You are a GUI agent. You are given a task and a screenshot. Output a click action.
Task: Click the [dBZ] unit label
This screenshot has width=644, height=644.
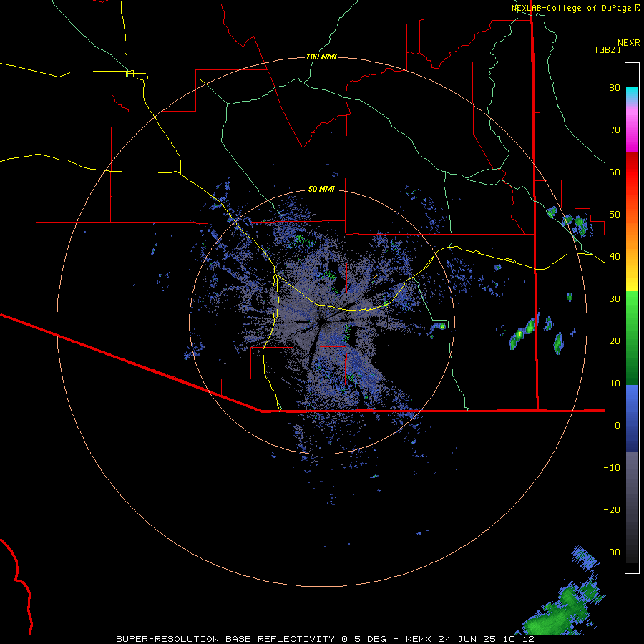pos(608,49)
